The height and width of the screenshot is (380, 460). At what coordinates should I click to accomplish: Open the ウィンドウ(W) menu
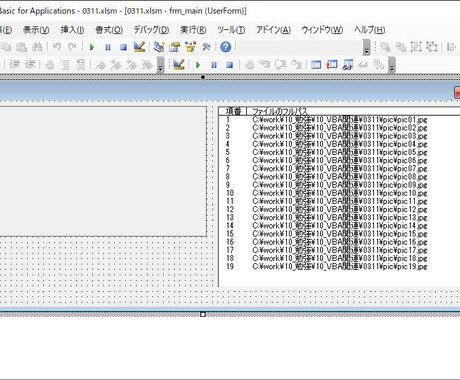[x=322, y=30]
